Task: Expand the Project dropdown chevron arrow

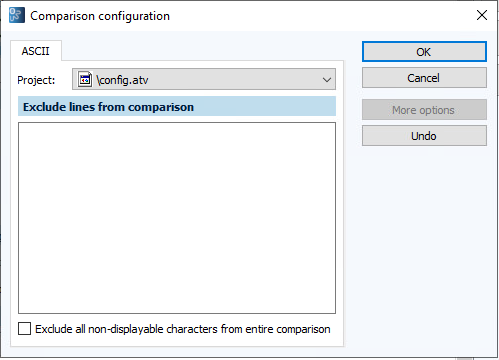Action: pos(327,80)
